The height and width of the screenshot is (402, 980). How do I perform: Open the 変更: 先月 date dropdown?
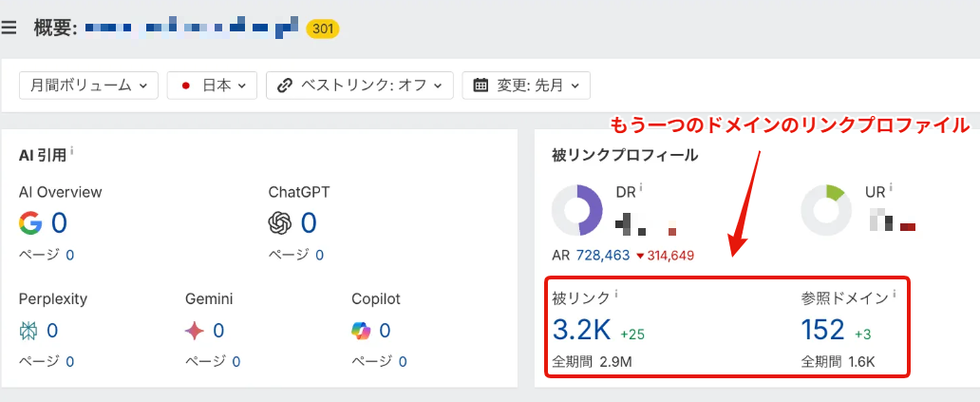[x=527, y=85]
